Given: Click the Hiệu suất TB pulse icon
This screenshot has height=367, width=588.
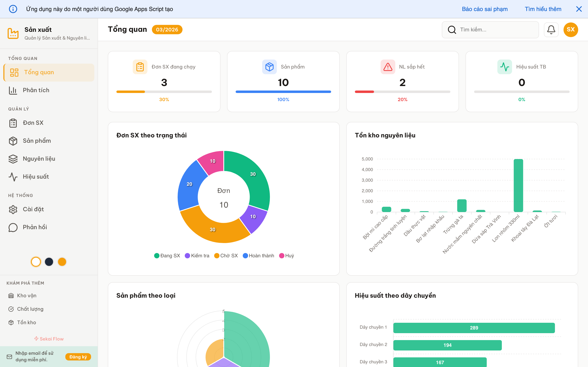Looking at the screenshot, I should pyautogui.click(x=505, y=67).
